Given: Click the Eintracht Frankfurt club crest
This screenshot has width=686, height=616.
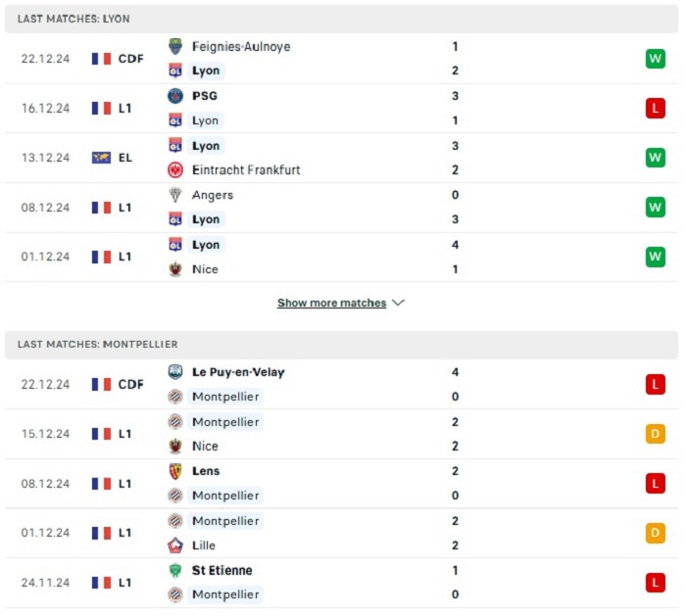Looking at the screenshot, I should (x=175, y=169).
